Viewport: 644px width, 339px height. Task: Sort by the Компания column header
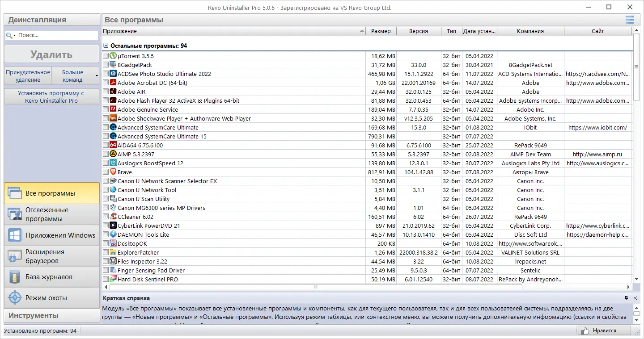530,31
